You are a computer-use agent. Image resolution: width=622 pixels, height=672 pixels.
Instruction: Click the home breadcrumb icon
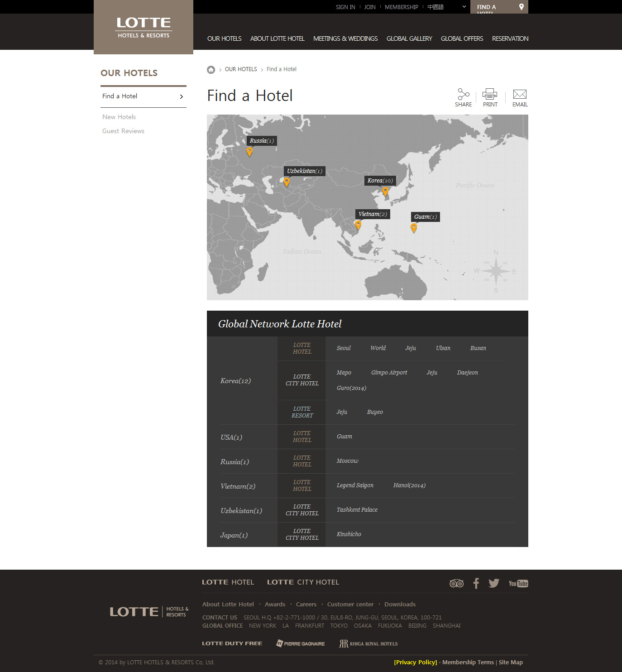point(211,70)
